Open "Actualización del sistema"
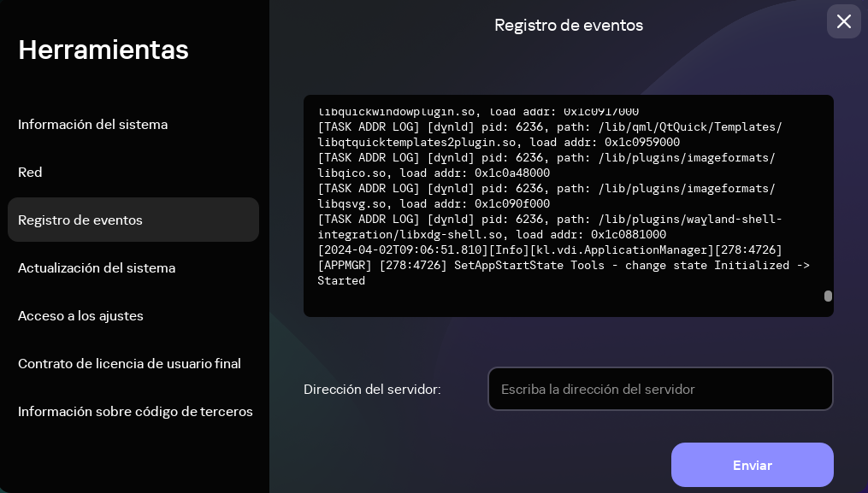The width and height of the screenshot is (868, 493). 97,267
